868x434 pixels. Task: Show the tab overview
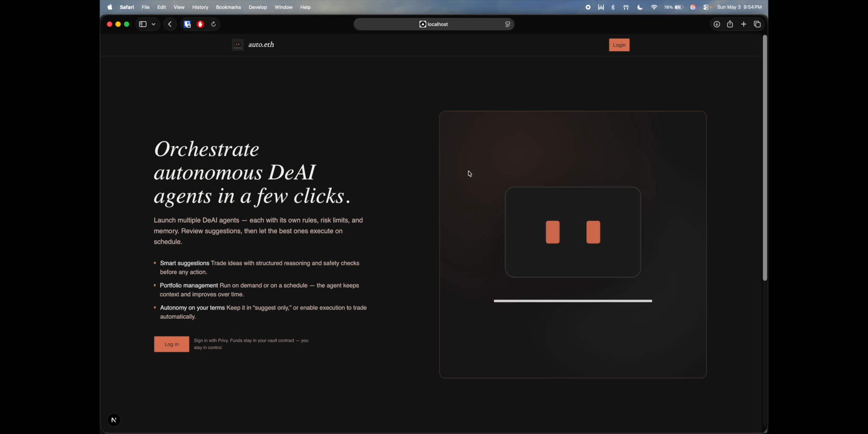(757, 24)
